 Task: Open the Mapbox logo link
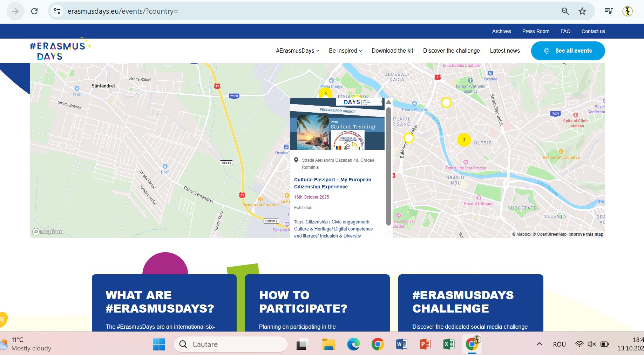click(x=47, y=232)
